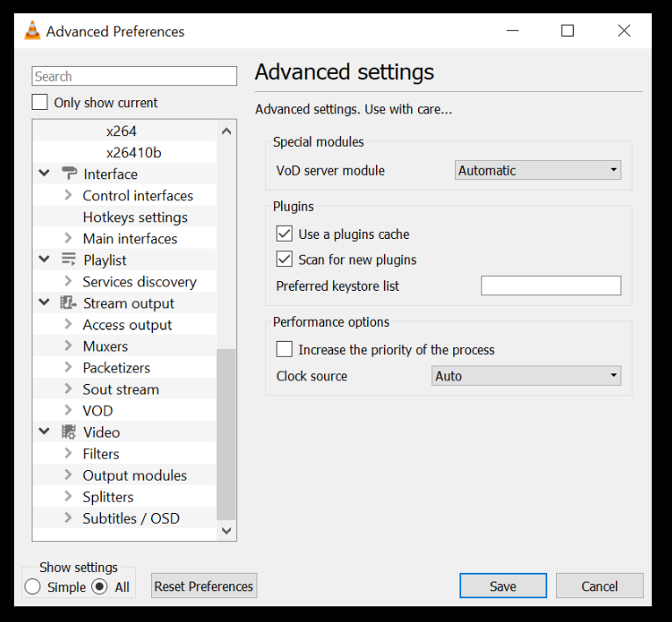Click the Stream output icon
Screen dimensions: 672x622
(69, 303)
